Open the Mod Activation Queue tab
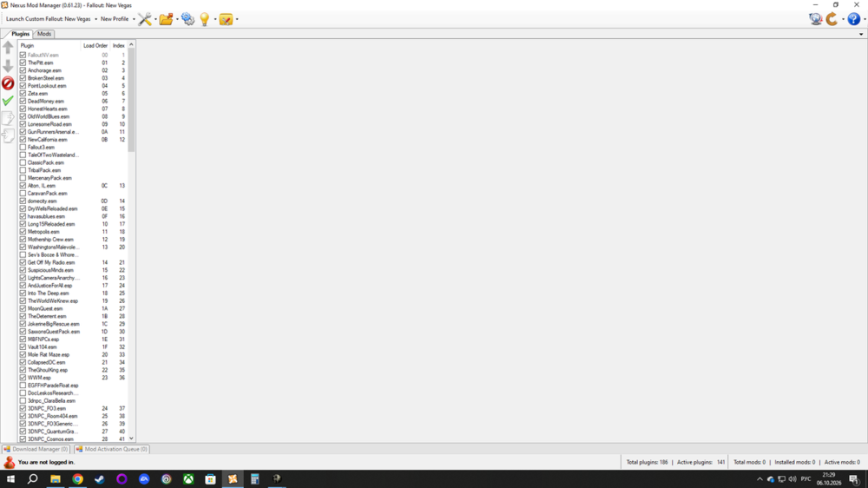 (112, 449)
